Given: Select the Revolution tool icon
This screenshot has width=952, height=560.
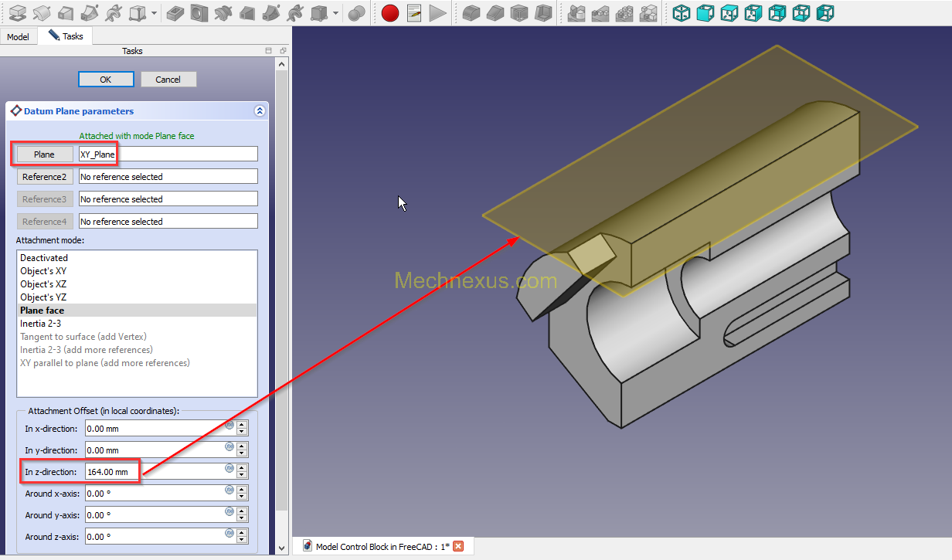Looking at the screenshot, I should (x=42, y=12).
